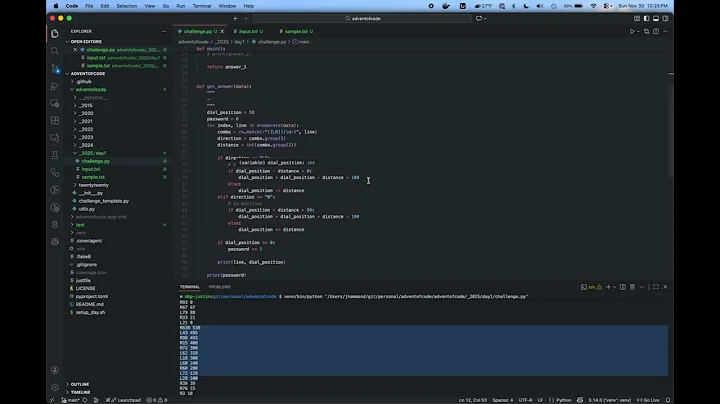Image resolution: width=720 pixels, height=404 pixels.
Task: Open the Selection menu
Action: coord(127,6)
